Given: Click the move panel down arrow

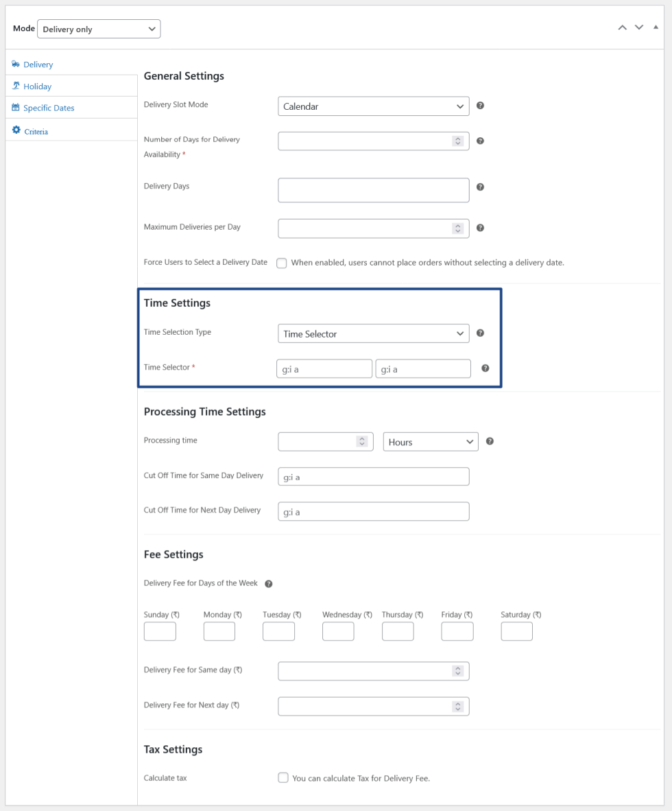Looking at the screenshot, I should 639,27.
